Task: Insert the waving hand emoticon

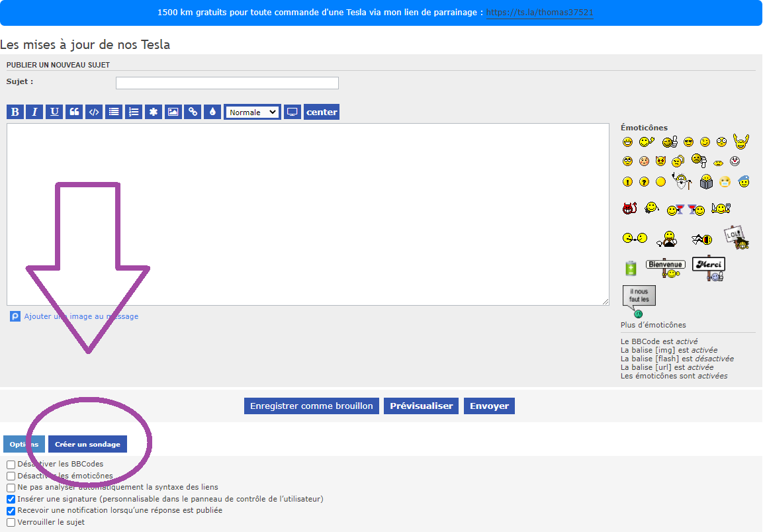Action: pos(647,142)
